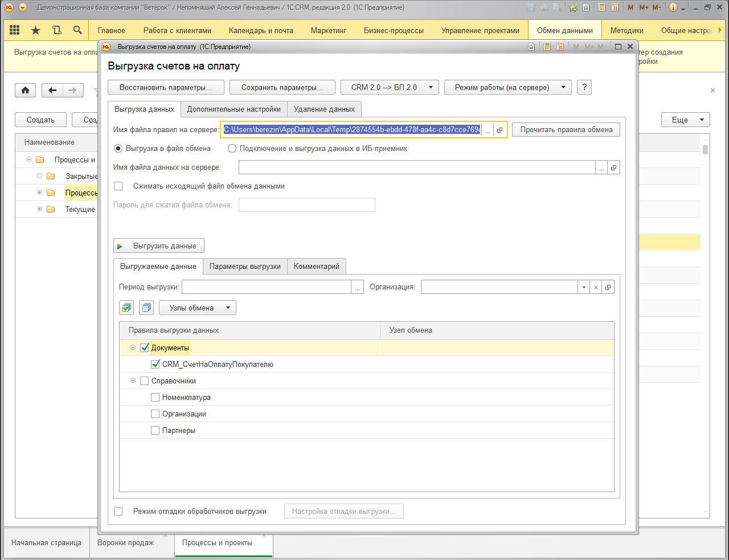
Task: Check all export rules icon
Action: tap(126, 308)
